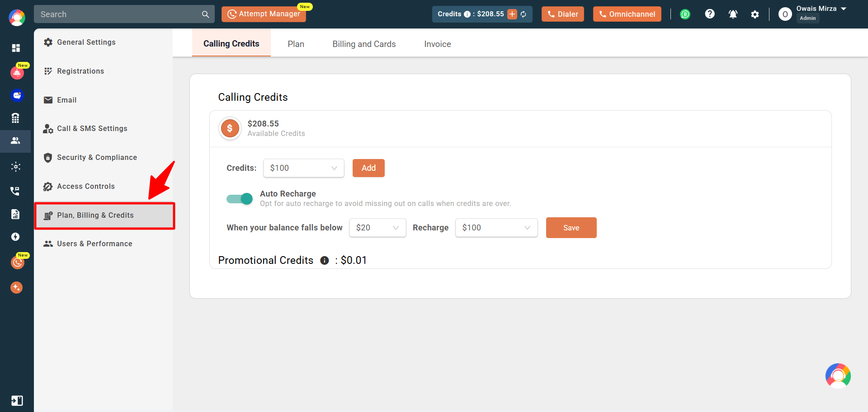Image resolution: width=868 pixels, height=412 pixels.
Task: Open the integrations hub icon in sidebar
Action: [16, 167]
